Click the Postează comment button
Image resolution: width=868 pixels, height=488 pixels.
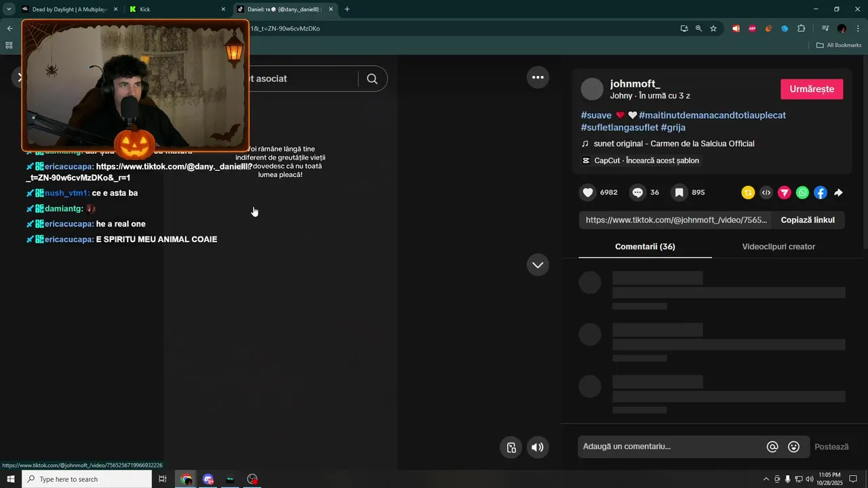[831, 447]
